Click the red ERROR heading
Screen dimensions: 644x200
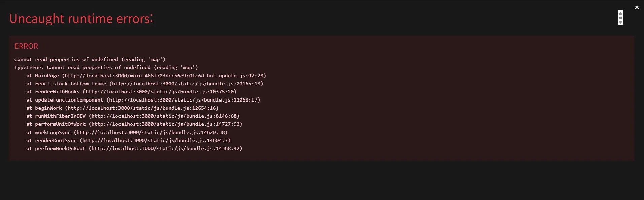tap(26, 46)
